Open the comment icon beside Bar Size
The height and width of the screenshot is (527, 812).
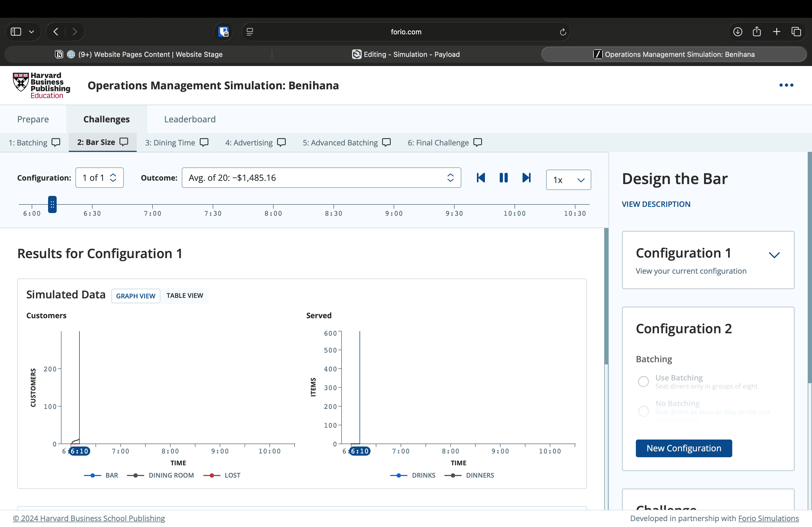point(124,142)
